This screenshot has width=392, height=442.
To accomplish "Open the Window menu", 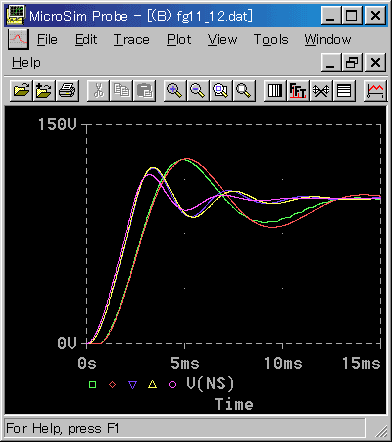I will click(328, 40).
